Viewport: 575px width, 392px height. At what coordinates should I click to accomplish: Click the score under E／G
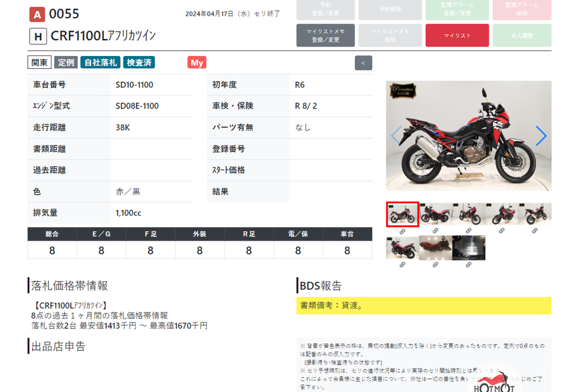click(x=101, y=250)
